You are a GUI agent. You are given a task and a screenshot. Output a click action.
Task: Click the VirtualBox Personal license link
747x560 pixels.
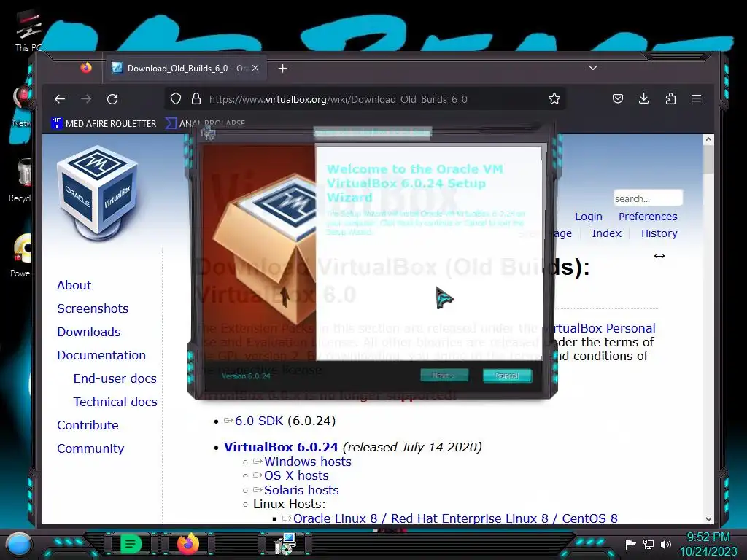[600, 329]
